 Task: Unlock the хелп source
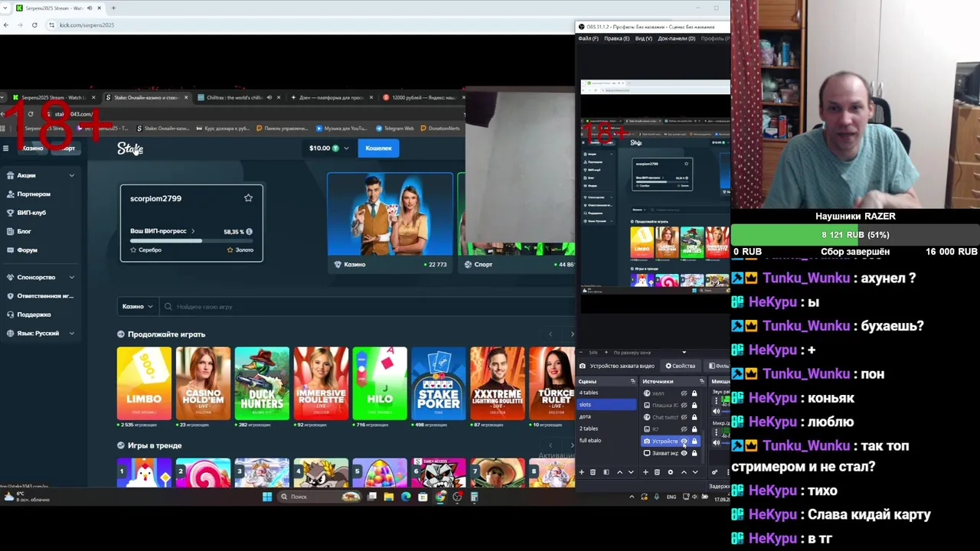pos(694,393)
